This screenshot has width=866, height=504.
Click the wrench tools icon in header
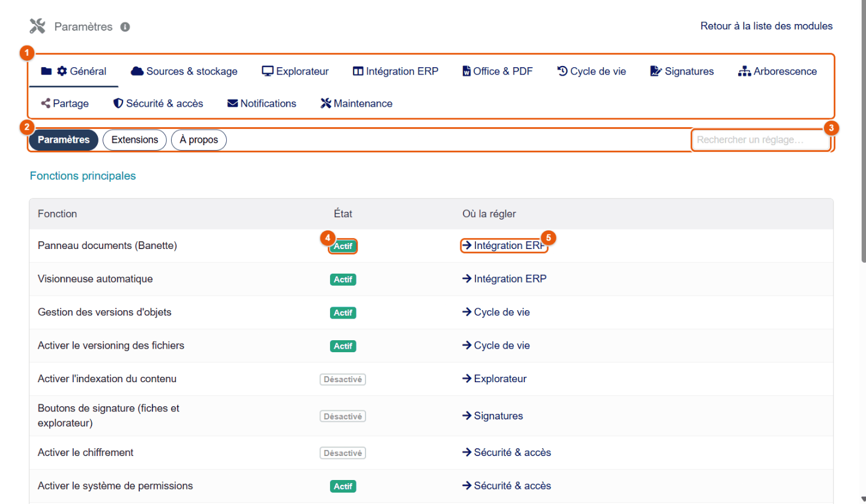click(x=37, y=26)
